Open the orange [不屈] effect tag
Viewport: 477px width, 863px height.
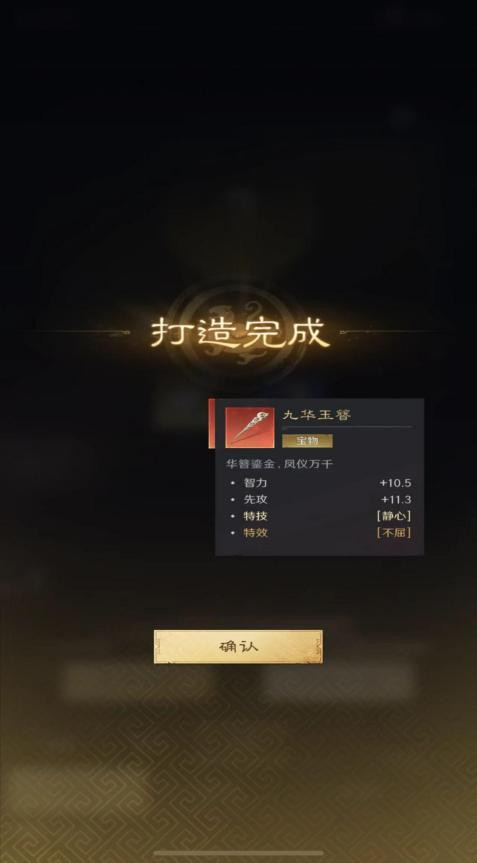coord(394,533)
